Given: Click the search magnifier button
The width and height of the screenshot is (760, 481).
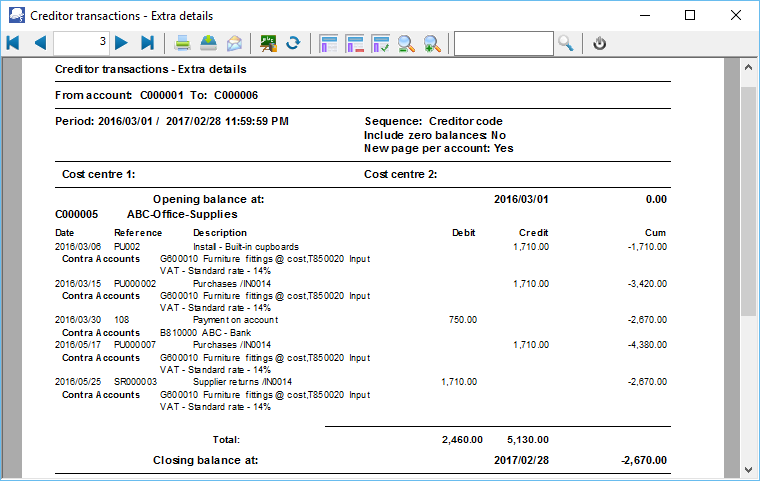Looking at the screenshot, I should coord(566,43).
